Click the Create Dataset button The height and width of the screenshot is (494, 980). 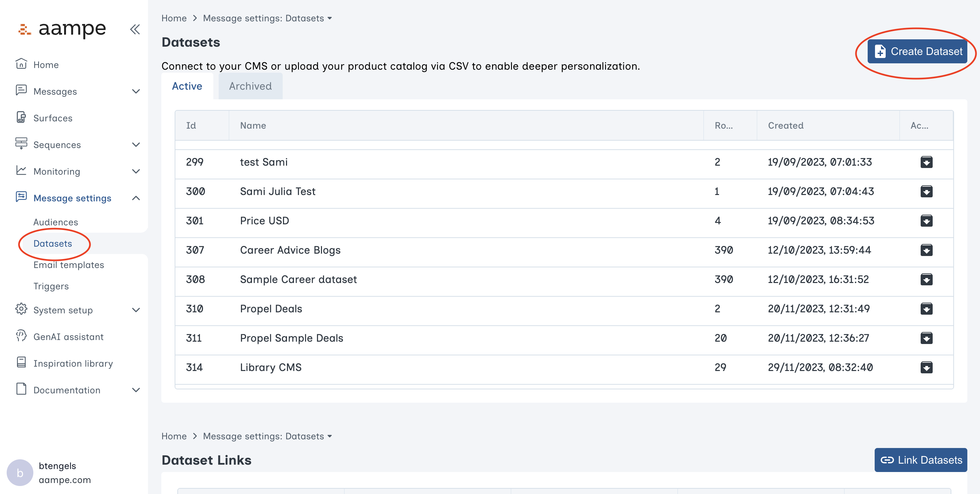pos(917,51)
